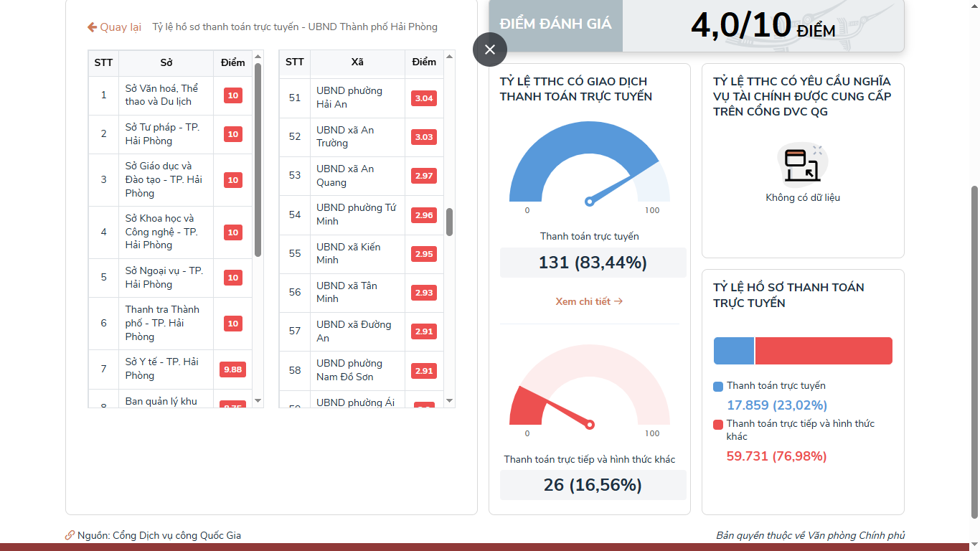Click the red legend square for Thanh toán trực tiếp
This screenshot has height=551, width=980.
(x=718, y=425)
